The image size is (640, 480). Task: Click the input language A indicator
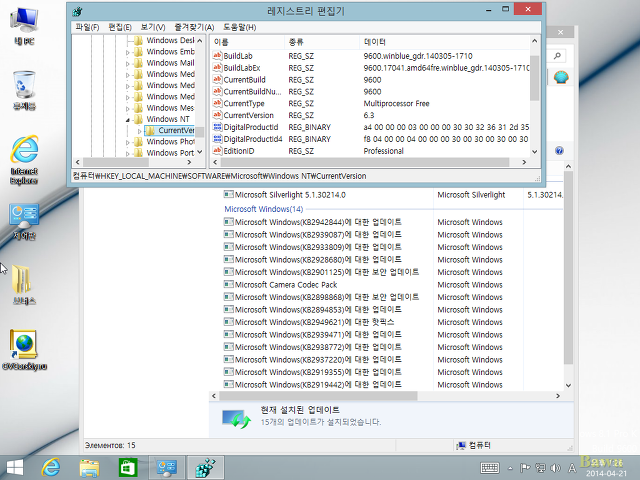point(572,468)
